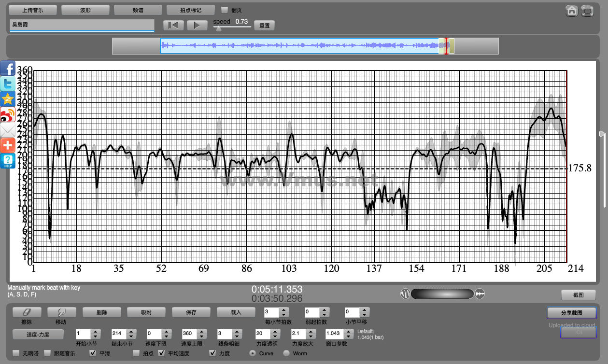This screenshot has height=364, width=608.
Task: Click the rewind-to-start button
Action: pos(173,25)
